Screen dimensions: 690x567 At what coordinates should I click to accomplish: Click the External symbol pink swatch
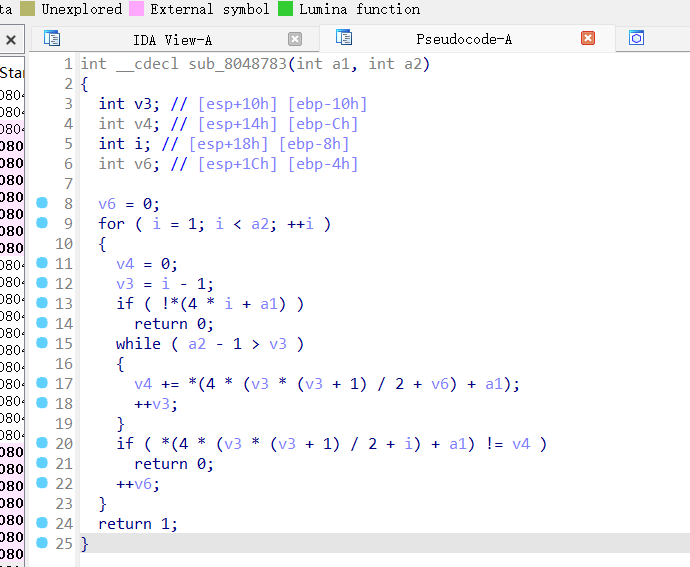point(136,8)
